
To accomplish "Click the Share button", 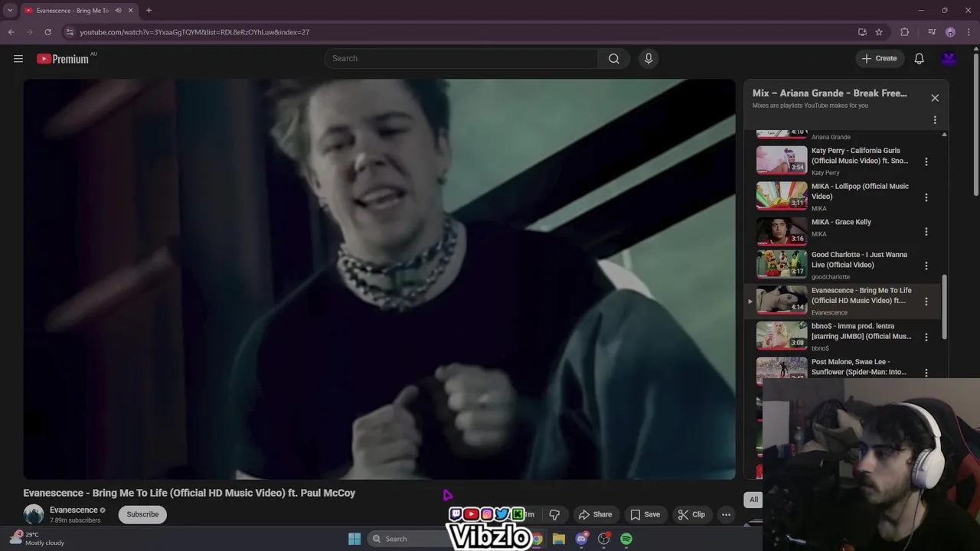I will tap(595, 514).
